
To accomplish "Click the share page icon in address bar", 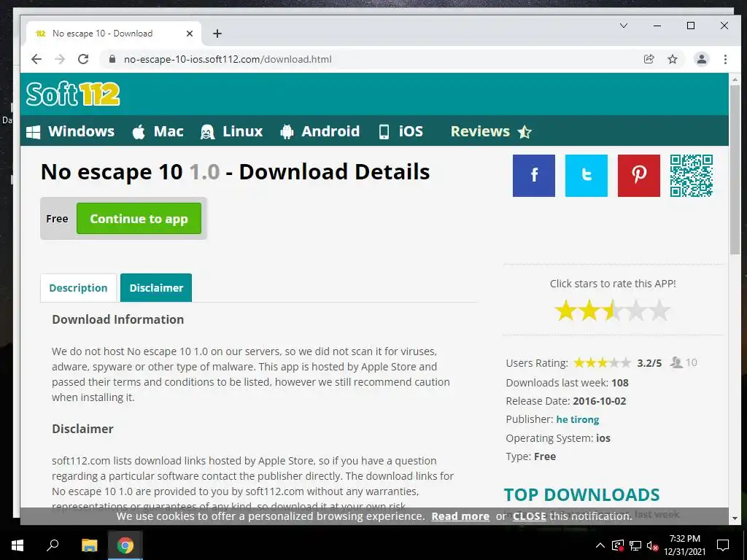I will pyautogui.click(x=649, y=59).
